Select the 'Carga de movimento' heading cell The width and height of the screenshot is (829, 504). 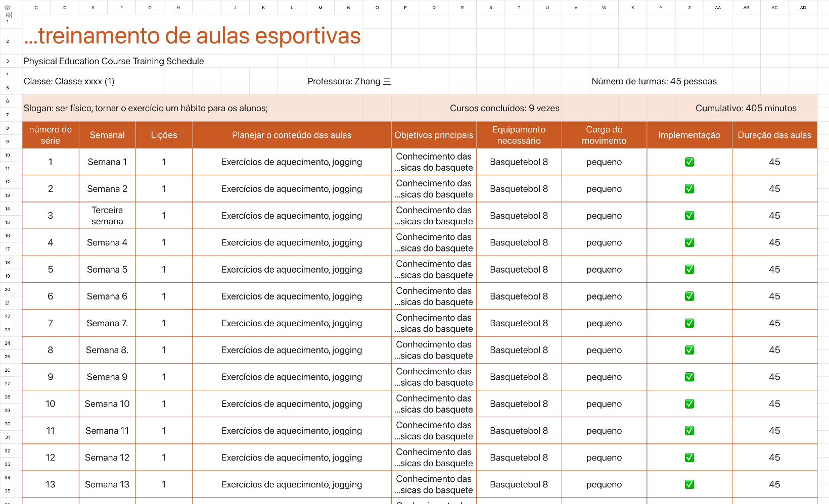point(604,135)
